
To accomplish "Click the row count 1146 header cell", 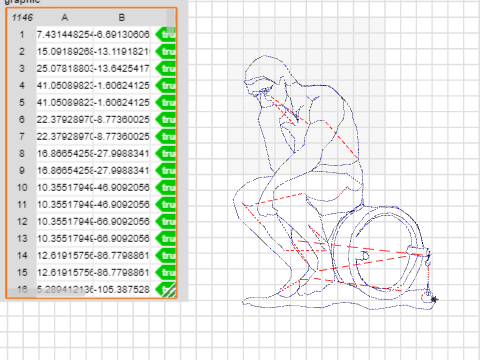I will coord(22,17).
